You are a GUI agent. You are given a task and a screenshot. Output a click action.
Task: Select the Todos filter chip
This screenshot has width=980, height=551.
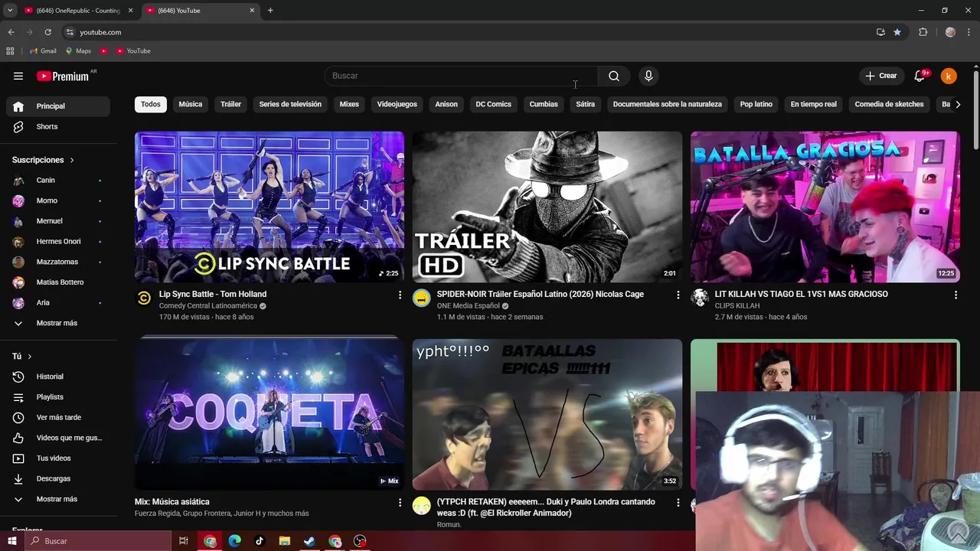click(x=151, y=104)
